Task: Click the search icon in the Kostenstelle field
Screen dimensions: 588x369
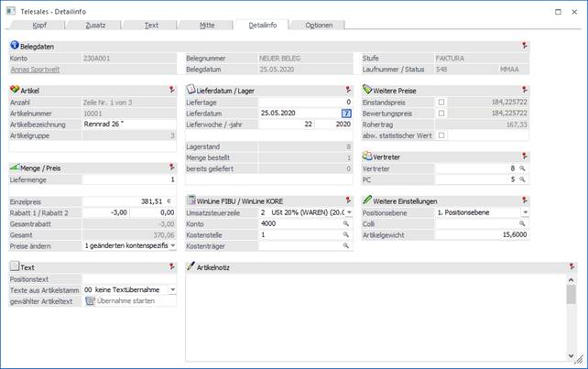Action: pos(347,234)
